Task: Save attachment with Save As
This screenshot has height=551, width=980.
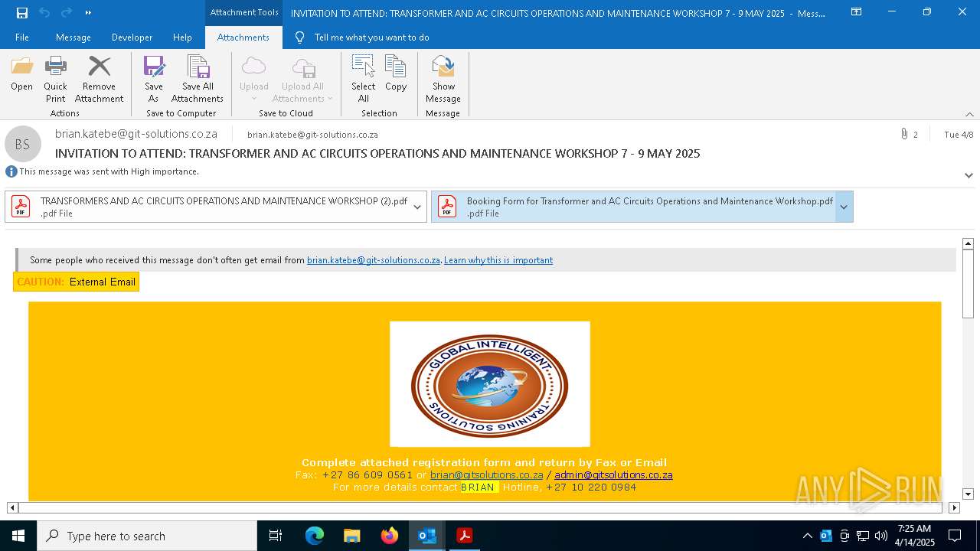Action: click(154, 79)
